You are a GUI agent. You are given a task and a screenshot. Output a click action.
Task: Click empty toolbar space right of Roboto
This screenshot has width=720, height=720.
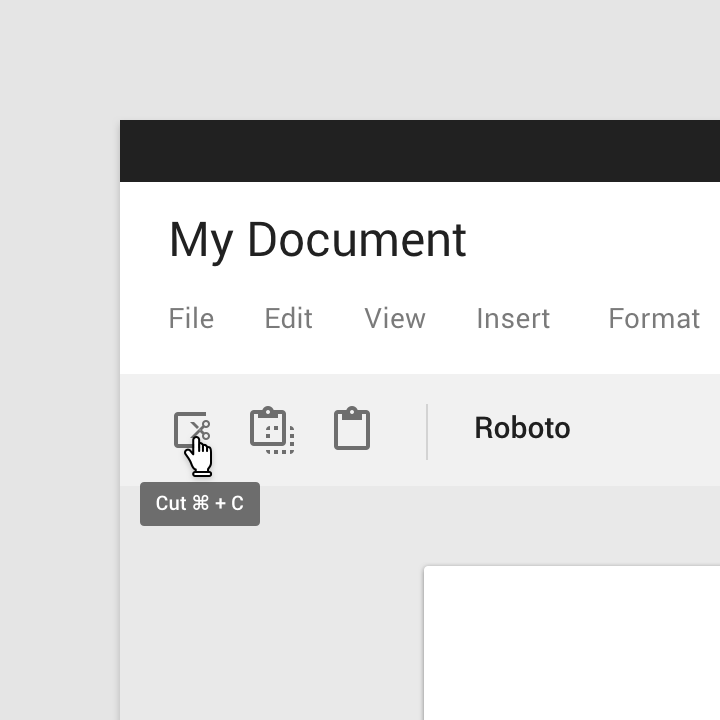tap(650, 430)
